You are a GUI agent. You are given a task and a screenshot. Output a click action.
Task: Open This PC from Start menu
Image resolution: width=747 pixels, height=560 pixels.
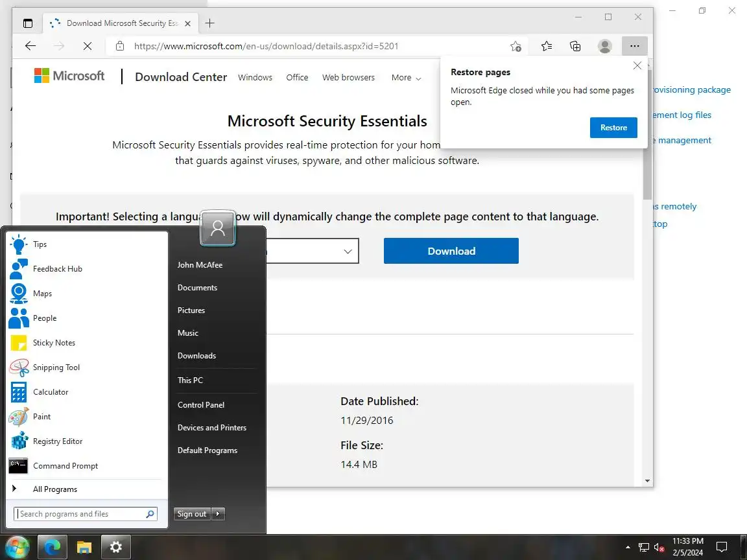pyautogui.click(x=190, y=380)
